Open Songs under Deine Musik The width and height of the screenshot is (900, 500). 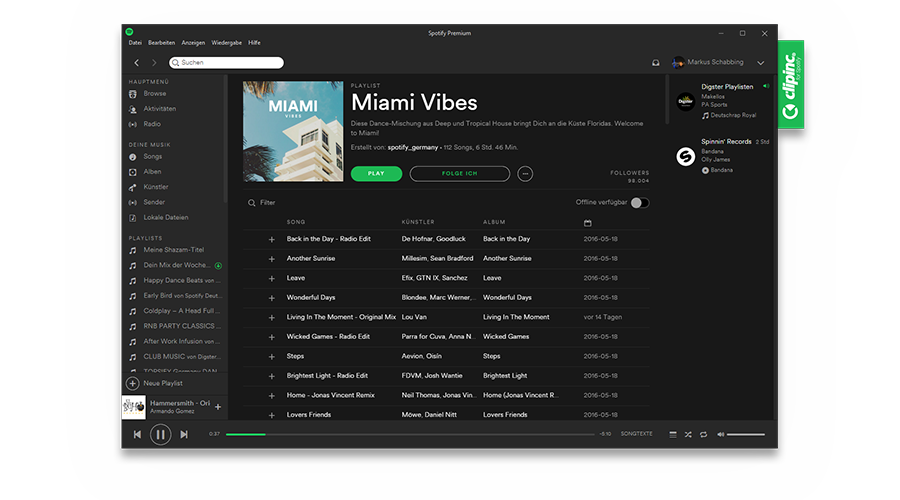[153, 157]
